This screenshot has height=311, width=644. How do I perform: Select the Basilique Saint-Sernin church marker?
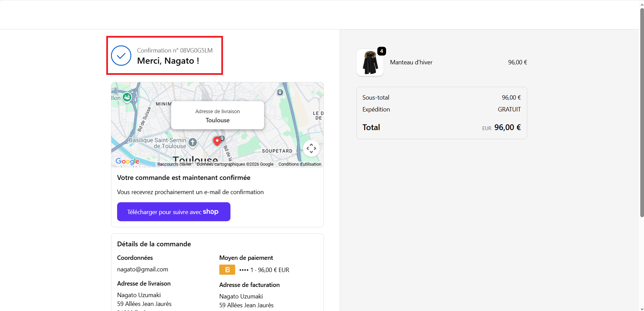(193, 142)
